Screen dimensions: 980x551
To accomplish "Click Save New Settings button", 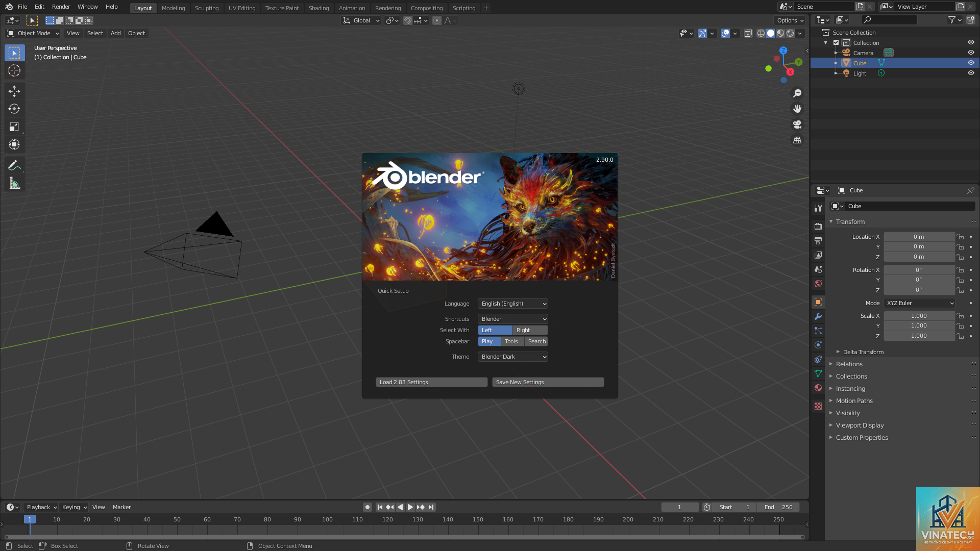I will click(x=548, y=382).
